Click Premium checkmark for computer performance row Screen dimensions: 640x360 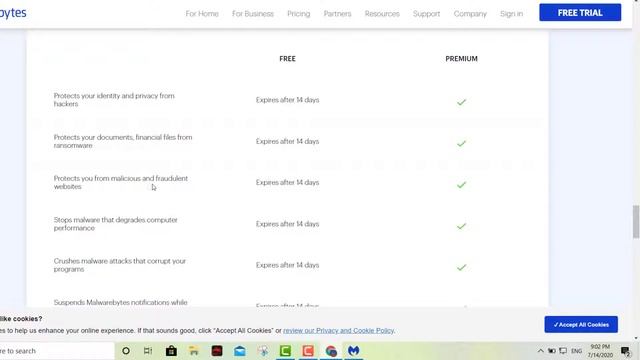[461, 226]
